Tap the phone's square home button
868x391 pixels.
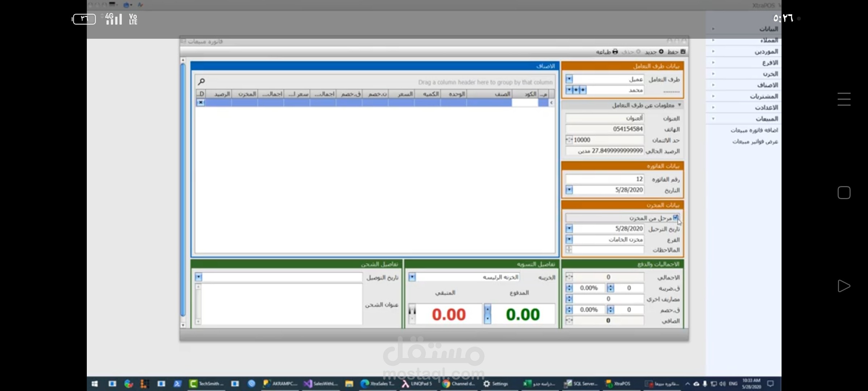click(x=844, y=193)
